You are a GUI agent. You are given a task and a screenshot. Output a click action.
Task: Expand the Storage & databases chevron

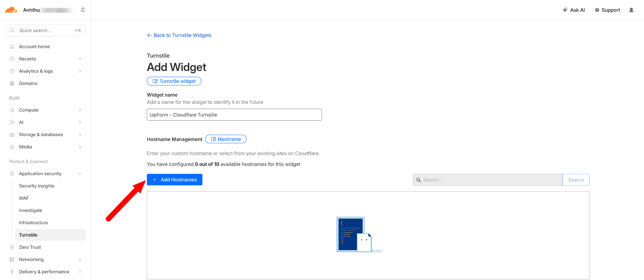[x=80, y=135]
